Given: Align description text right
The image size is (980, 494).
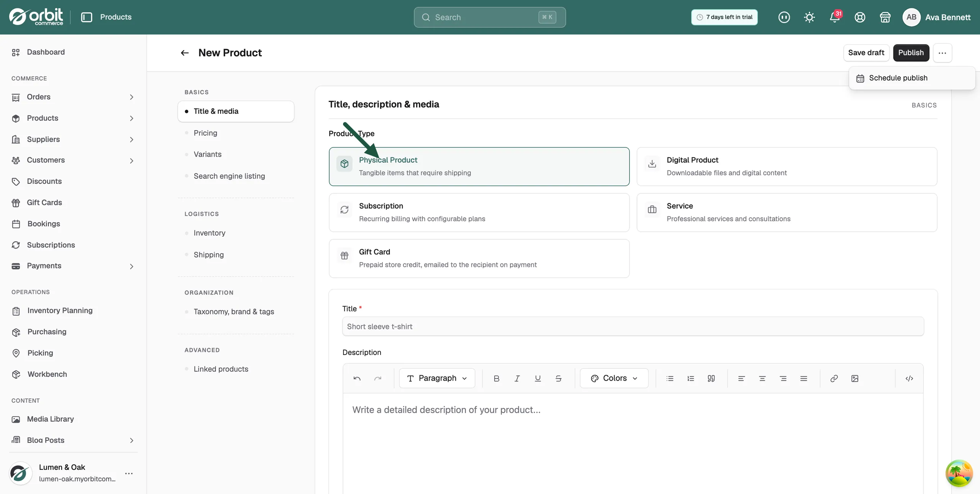Looking at the screenshot, I should click(783, 378).
